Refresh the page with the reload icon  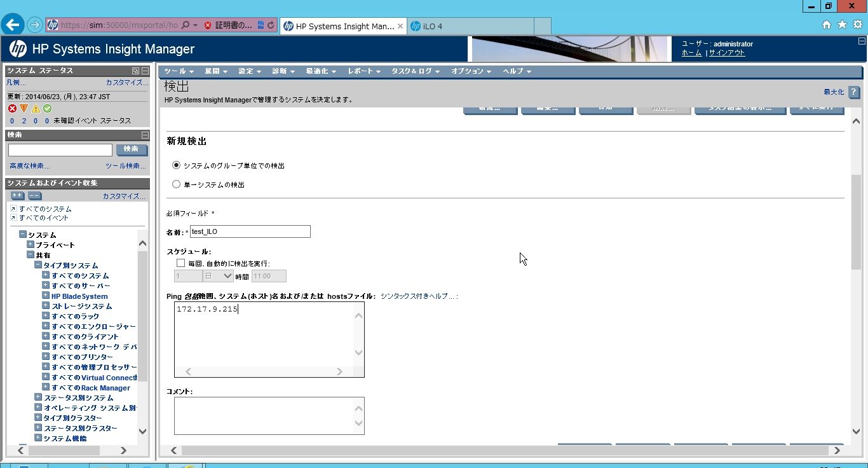pos(271,25)
